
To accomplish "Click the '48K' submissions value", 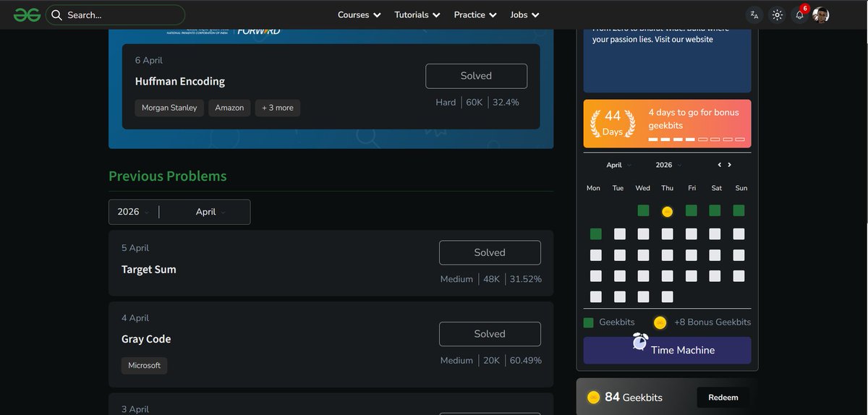I will tap(492, 279).
